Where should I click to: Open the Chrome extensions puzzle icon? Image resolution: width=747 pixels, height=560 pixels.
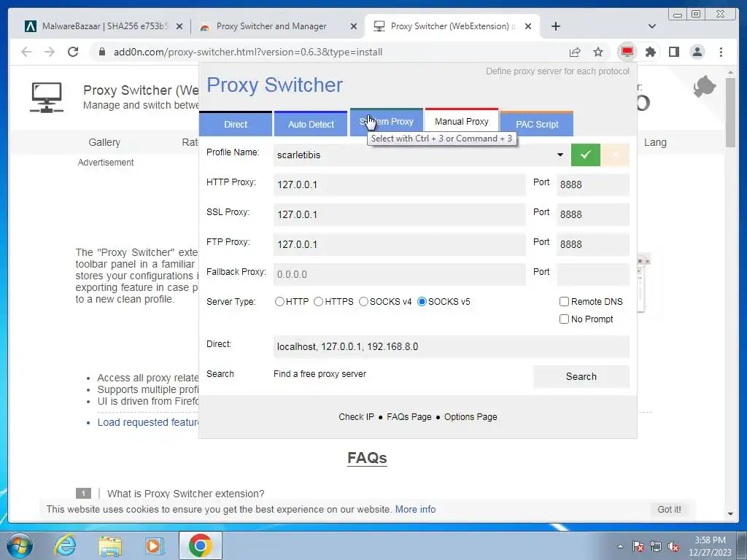(650, 52)
